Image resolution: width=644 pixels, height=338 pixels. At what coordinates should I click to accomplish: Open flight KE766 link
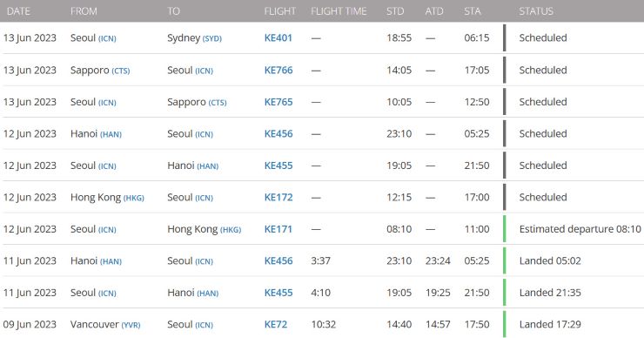coord(278,70)
